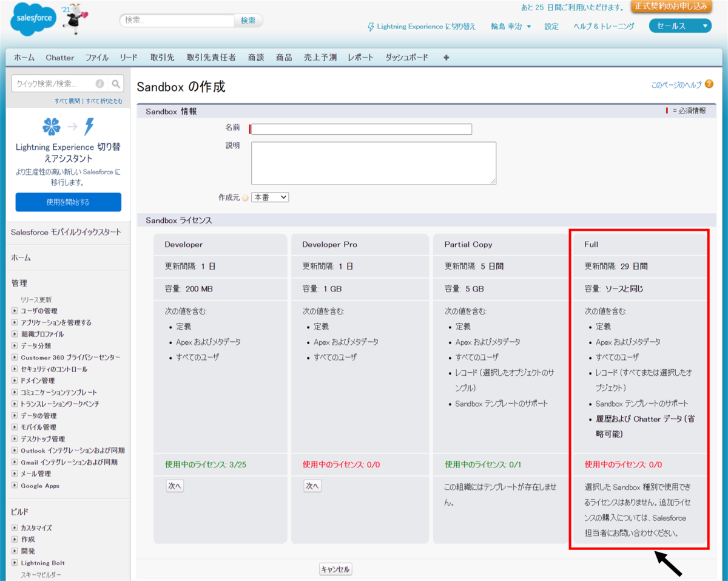
Task: Click the top global search field
Action: point(177,20)
